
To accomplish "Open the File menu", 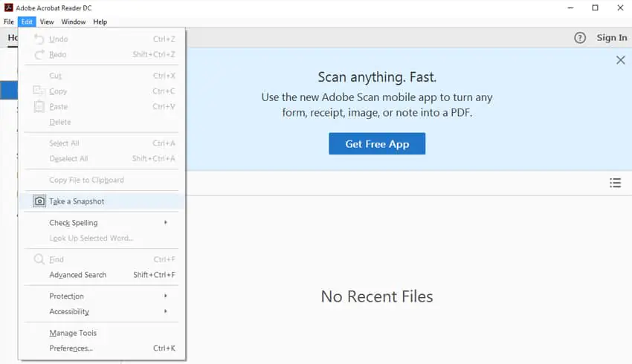I will (x=9, y=22).
